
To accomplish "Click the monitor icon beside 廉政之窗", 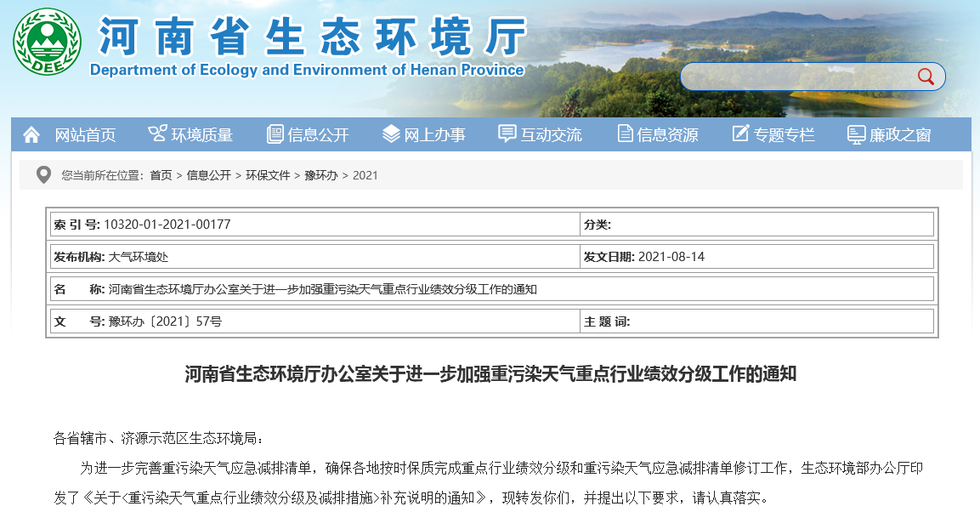I will click(x=856, y=134).
